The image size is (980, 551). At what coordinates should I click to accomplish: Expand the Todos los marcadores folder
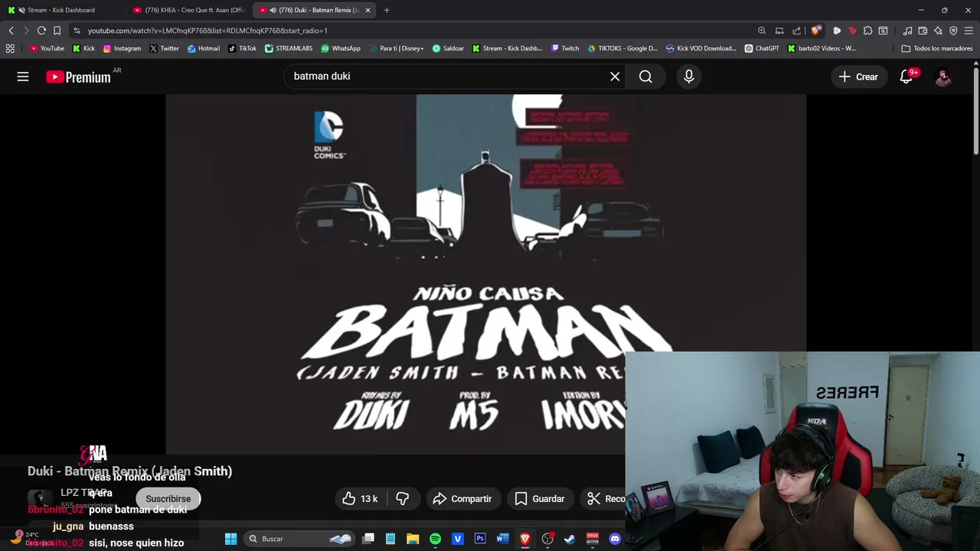tap(937, 48)
